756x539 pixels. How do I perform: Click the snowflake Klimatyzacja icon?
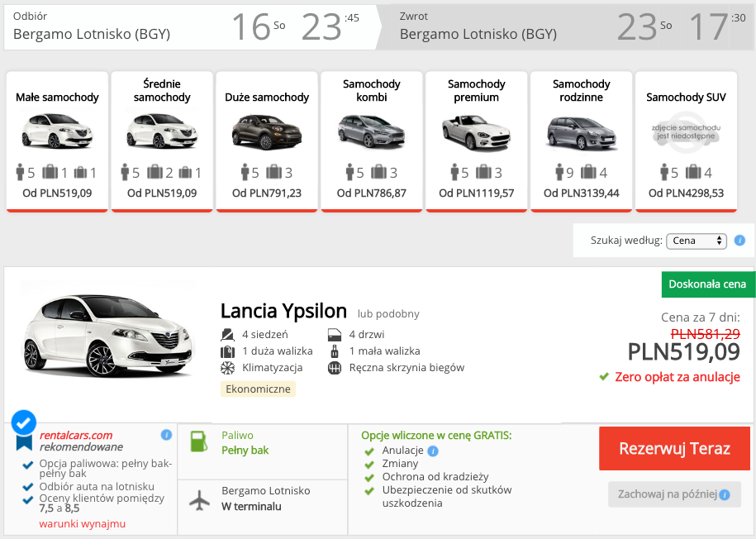(x=227, y=367)
